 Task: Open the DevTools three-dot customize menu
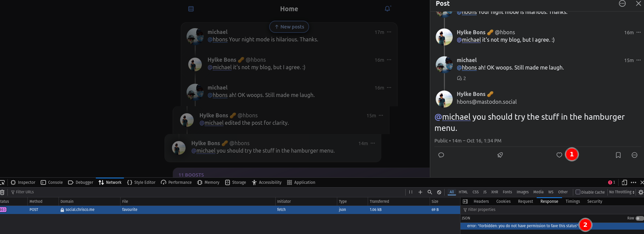coord(634,182)
